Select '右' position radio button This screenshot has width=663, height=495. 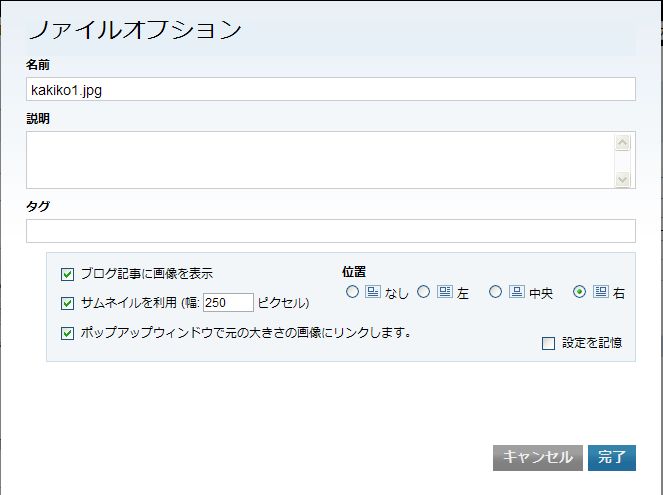pyautogui.click(x=579, y=292)
